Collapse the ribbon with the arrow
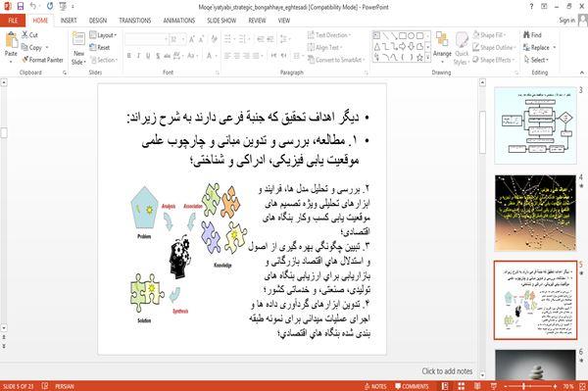Viewport: 588px width, 391px height. [x=582, y=73]
